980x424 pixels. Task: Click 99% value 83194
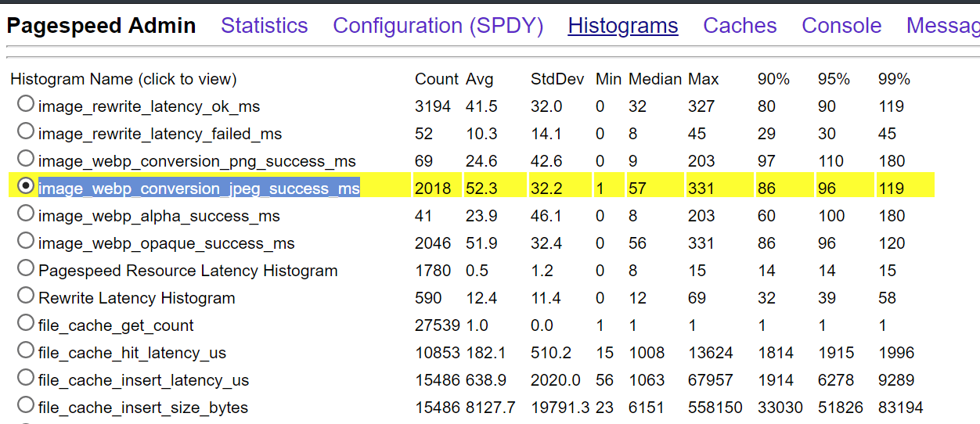900,408
